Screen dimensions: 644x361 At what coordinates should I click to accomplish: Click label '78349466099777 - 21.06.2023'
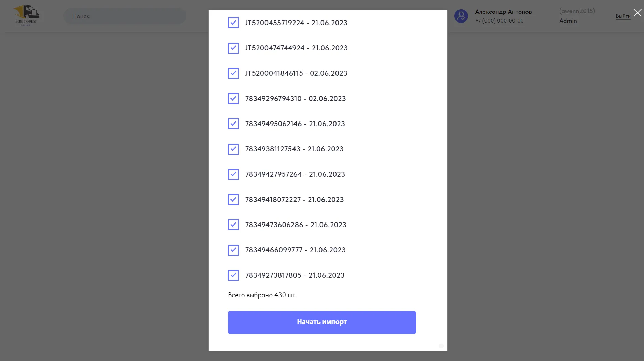pyautogui.click(x=296, y=250)
